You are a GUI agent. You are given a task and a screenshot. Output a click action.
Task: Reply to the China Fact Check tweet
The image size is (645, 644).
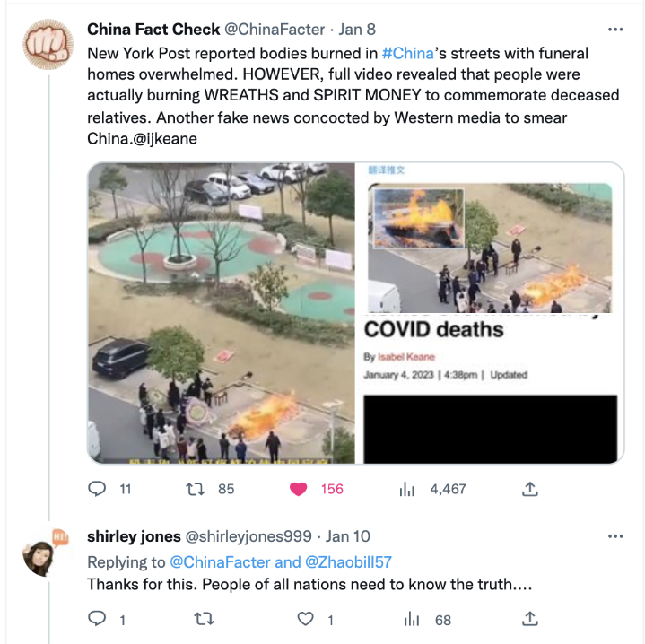click(x=98, y=489)
